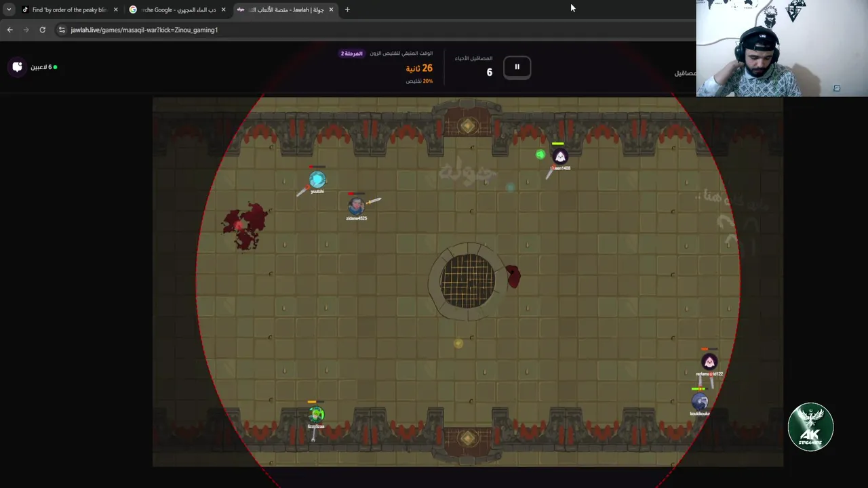Open the tab search dropdown arrow
Screen dimensions: 868x488
8,9
